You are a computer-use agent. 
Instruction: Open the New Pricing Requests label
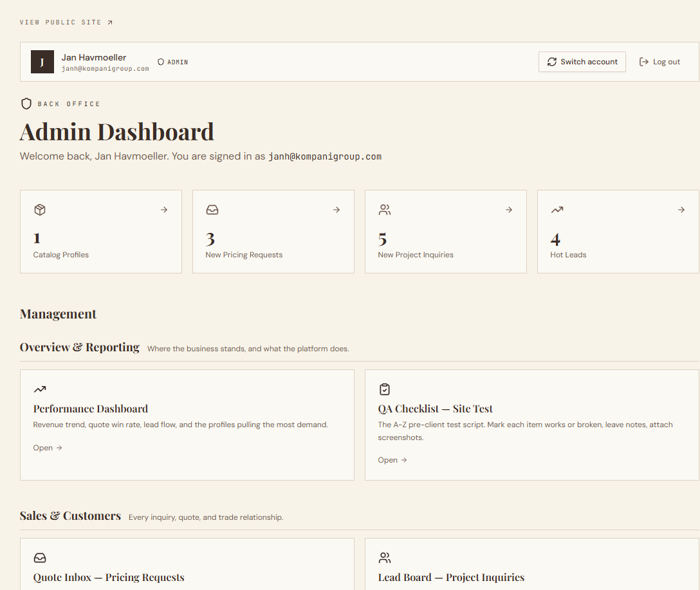pos(244,255)
